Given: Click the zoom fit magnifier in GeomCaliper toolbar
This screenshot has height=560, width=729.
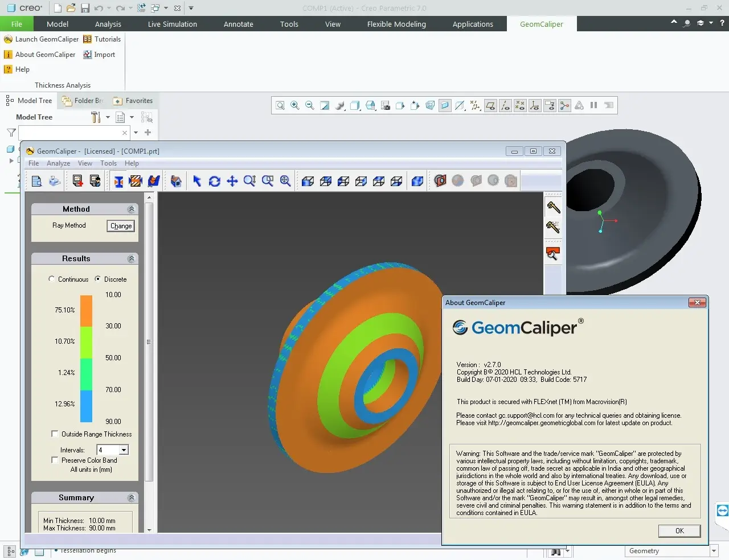Looking at the screenshot, I should 285,181.
